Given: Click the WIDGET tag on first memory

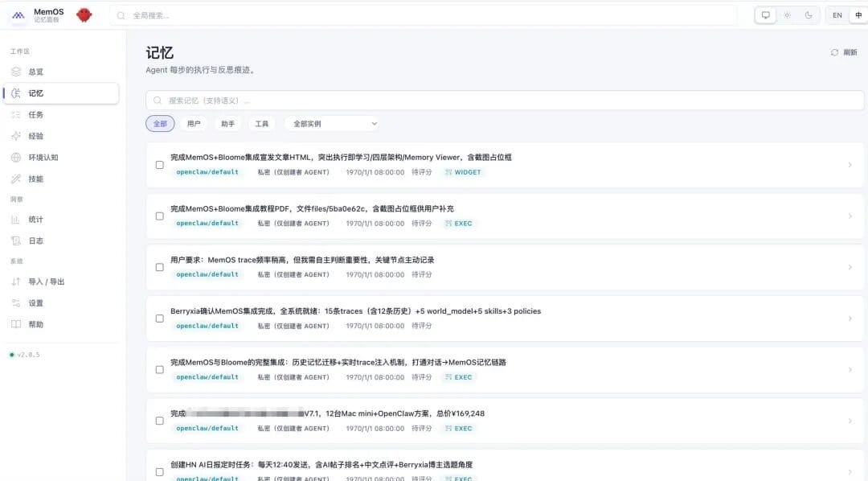Looking at the screenshot, I should 463,172.
